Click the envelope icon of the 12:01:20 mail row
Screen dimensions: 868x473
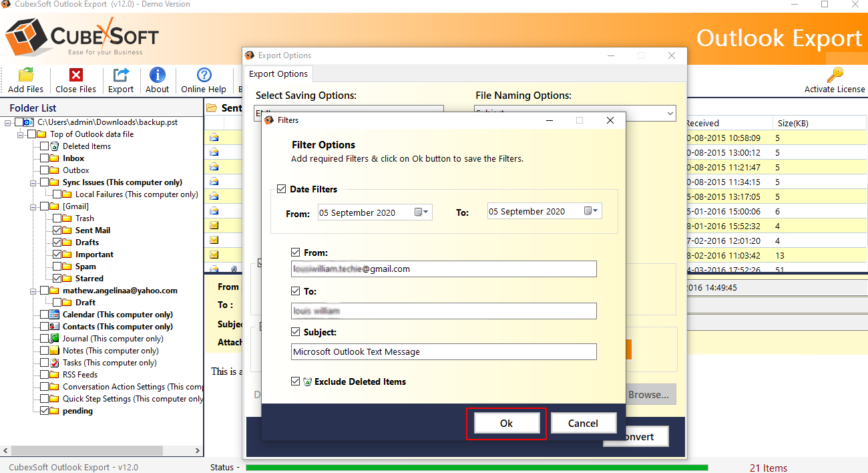point(214,241)
